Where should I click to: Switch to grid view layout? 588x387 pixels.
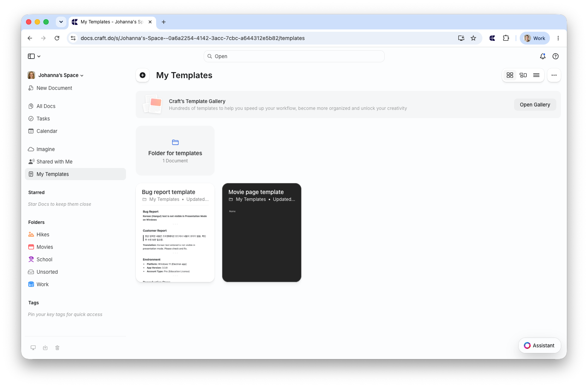(x=510, y=75)
